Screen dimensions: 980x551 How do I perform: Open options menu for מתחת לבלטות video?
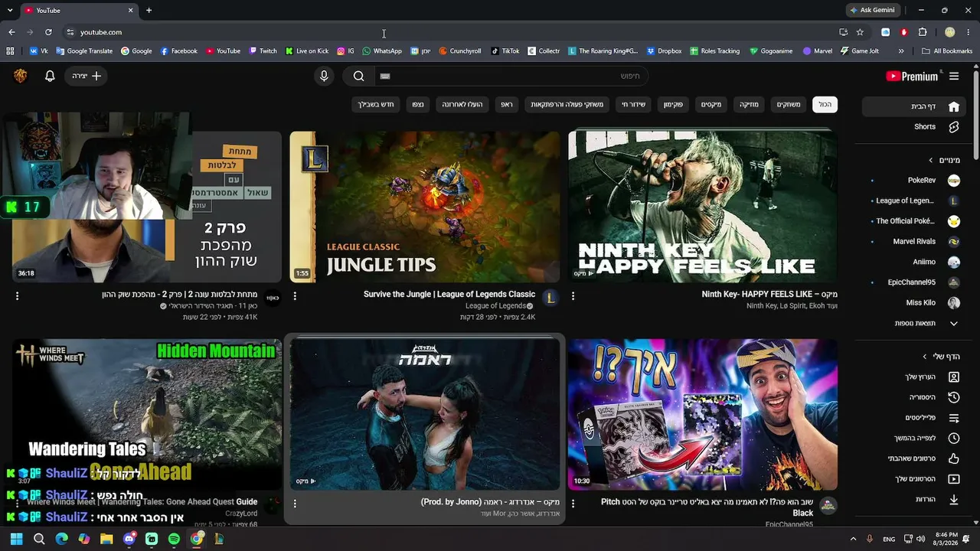[x=17, y=296]
